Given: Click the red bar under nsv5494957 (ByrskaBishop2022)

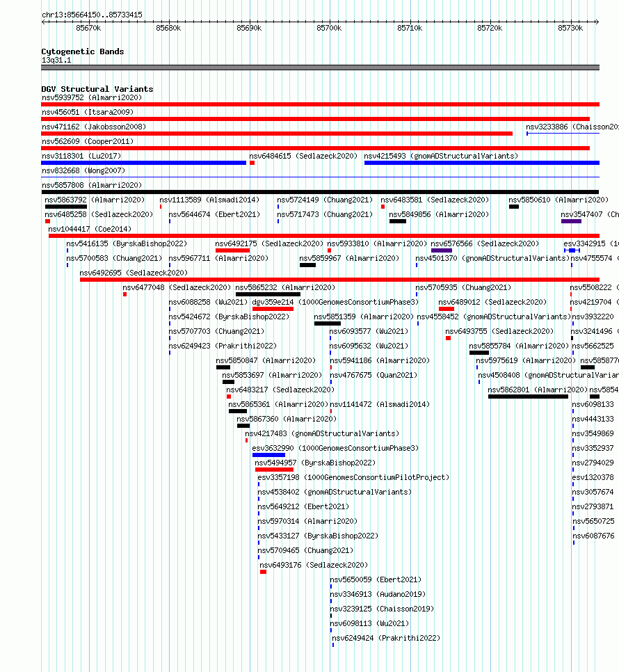Looking at the screenshot, I should point(274,470).
